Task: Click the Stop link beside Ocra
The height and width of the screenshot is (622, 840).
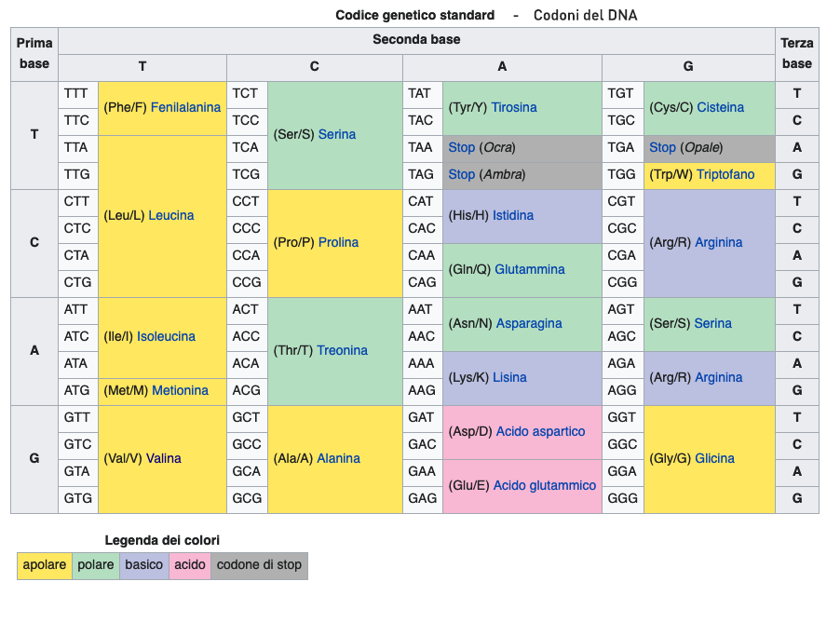Action: [461, 147]
